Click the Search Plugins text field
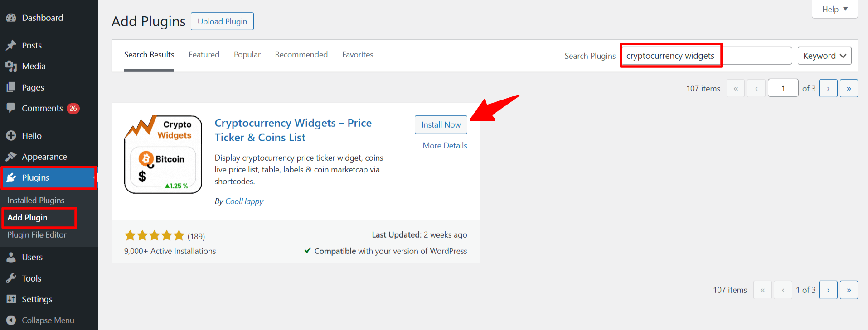This screenshot has height=330, width=868. click(705, 56)
